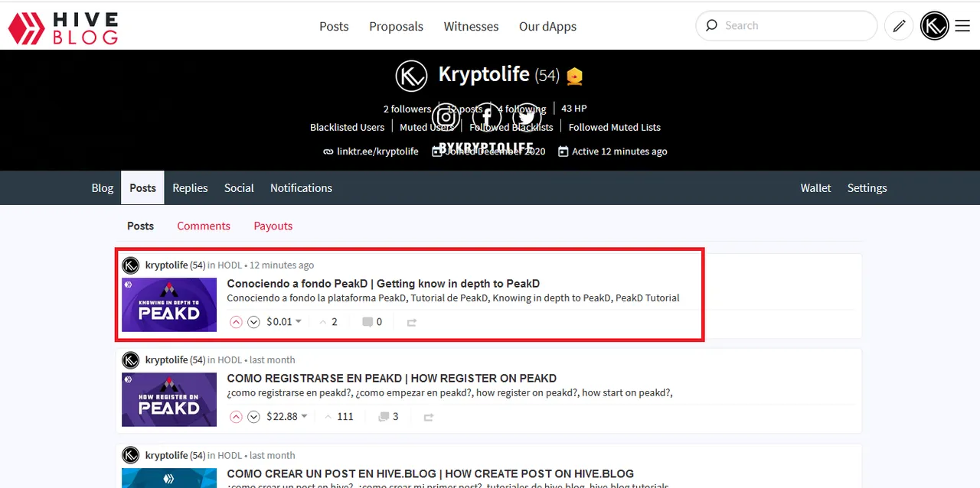Open Followed Muted Lists link
The height and width of the screenshot is (488, 980).
tap(614, 127)
